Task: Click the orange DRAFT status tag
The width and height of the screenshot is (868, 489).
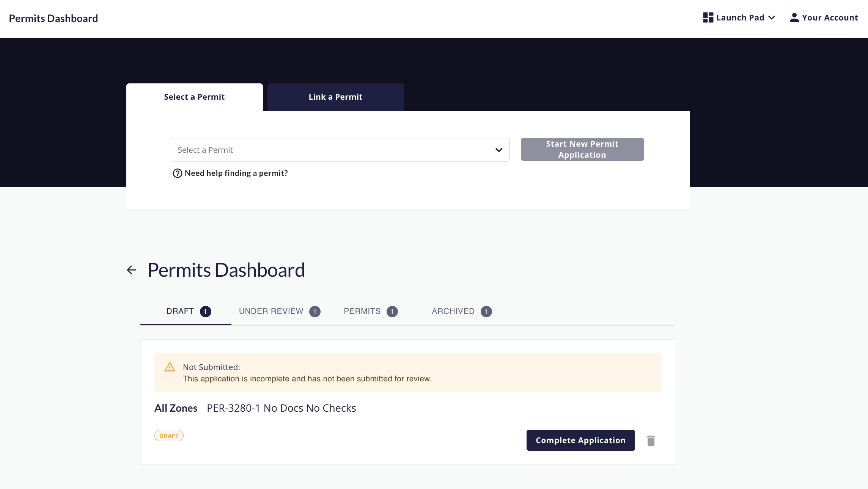Action: pyautogui.click(x=169, y=436)
